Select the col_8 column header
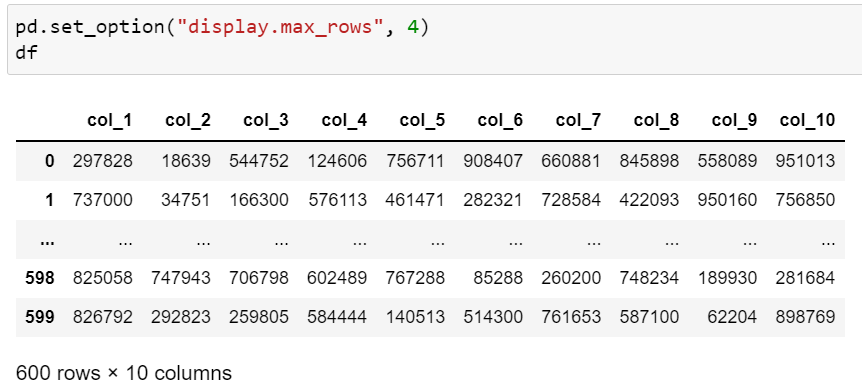Image resolution: width=862 pixels, height=389 pixels. point(656,120)
